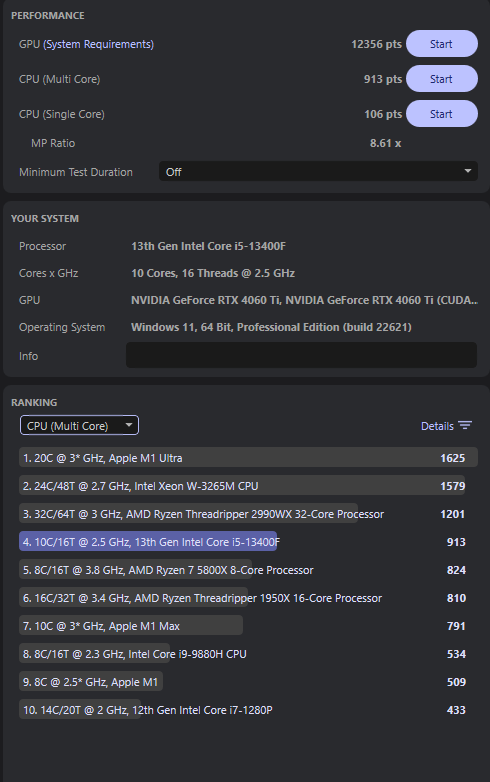Open the Minimum Test Duration dropdown
The width and height of the screenshot is (490, 782).
[x=318, y=172]
